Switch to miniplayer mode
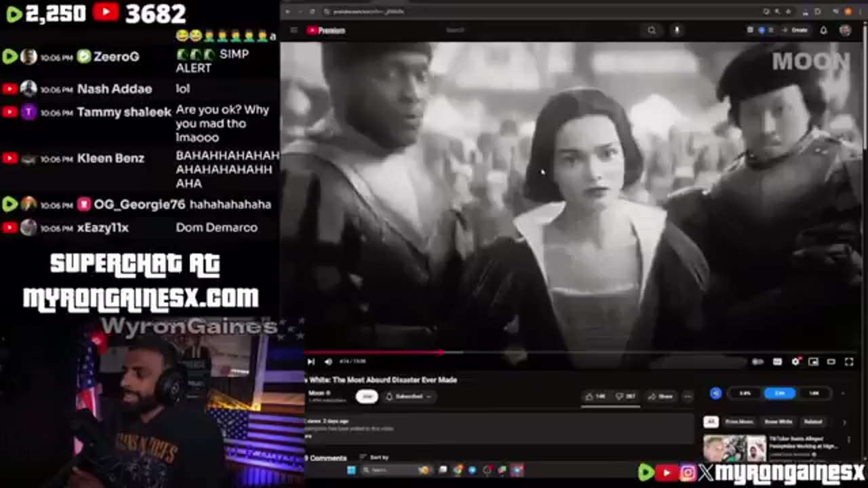 pyautogui.click(x=813, y=362)
